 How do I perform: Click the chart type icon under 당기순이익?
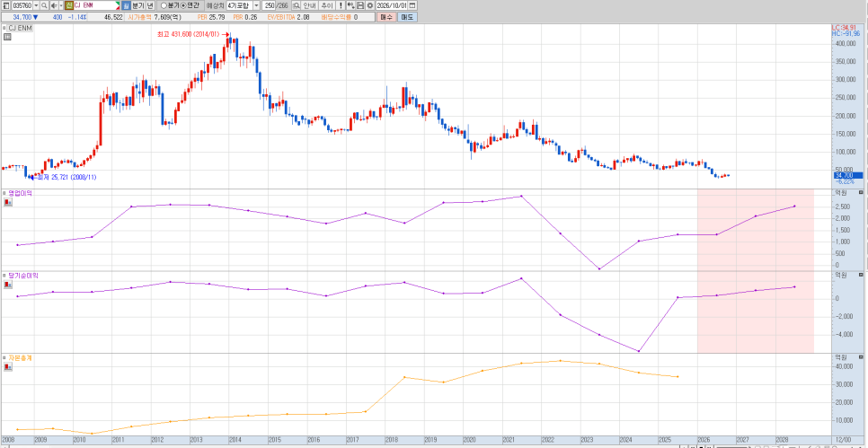coord(7,285)
